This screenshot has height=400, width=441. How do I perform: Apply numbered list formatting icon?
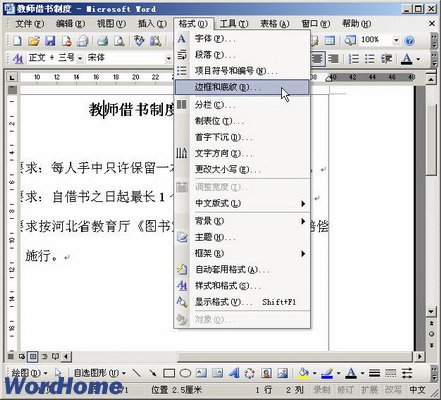click(353, 59)
